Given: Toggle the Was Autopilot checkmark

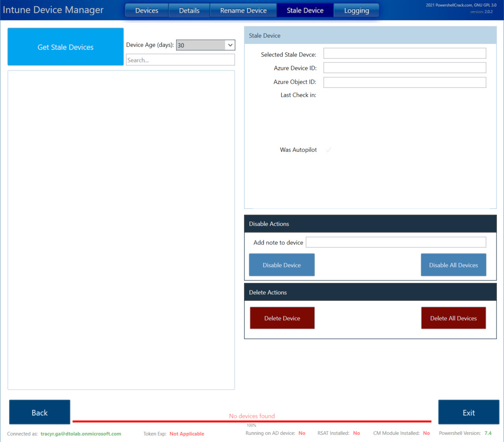Looking at the screenshot, I should pyautogui.click(x=328, y=150).
